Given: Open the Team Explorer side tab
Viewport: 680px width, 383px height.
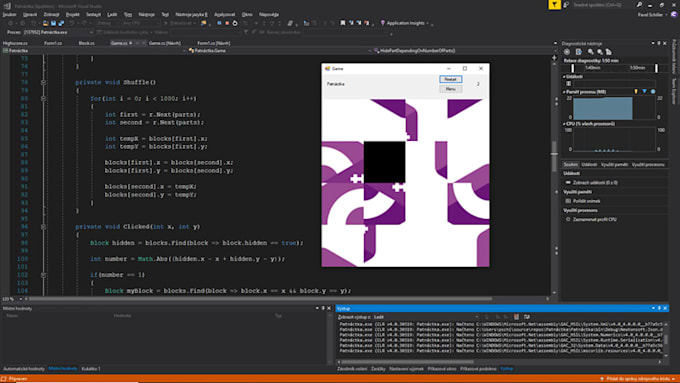Looking at the screenshot, I should point(674,91).
